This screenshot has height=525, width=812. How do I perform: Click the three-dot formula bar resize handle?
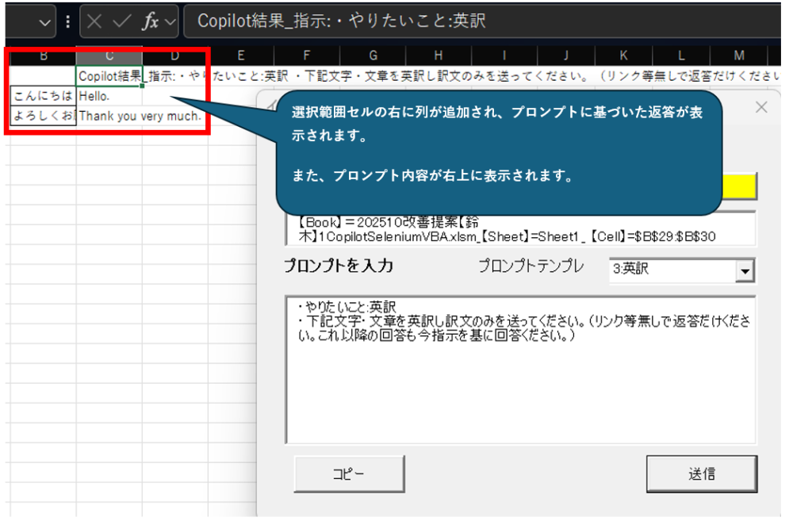[67, 21]
